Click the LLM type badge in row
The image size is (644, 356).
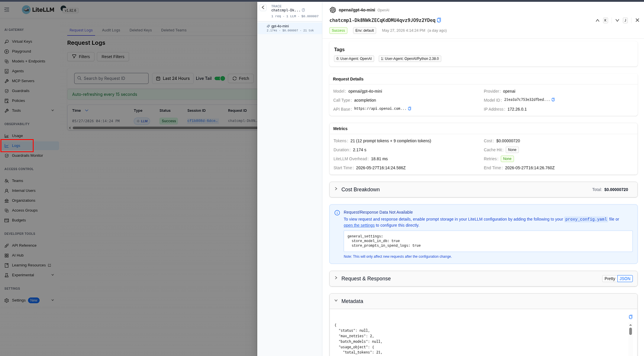coord(142,121)
